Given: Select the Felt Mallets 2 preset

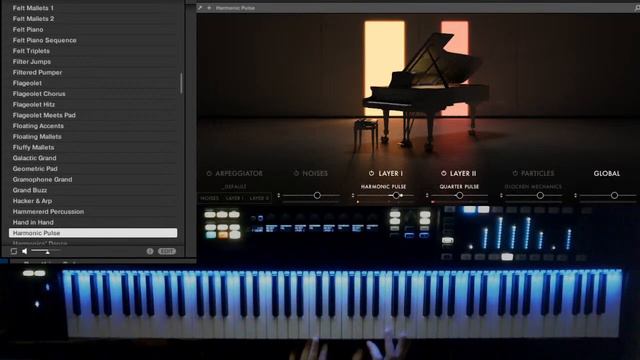Looking at the screenshot, I should [x=93, y=19].
